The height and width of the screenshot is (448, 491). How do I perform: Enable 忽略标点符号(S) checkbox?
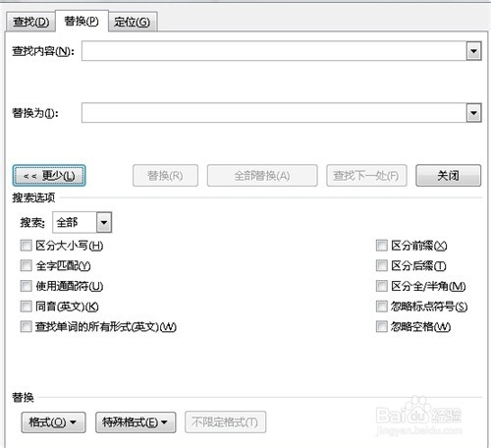click(382, 307)
